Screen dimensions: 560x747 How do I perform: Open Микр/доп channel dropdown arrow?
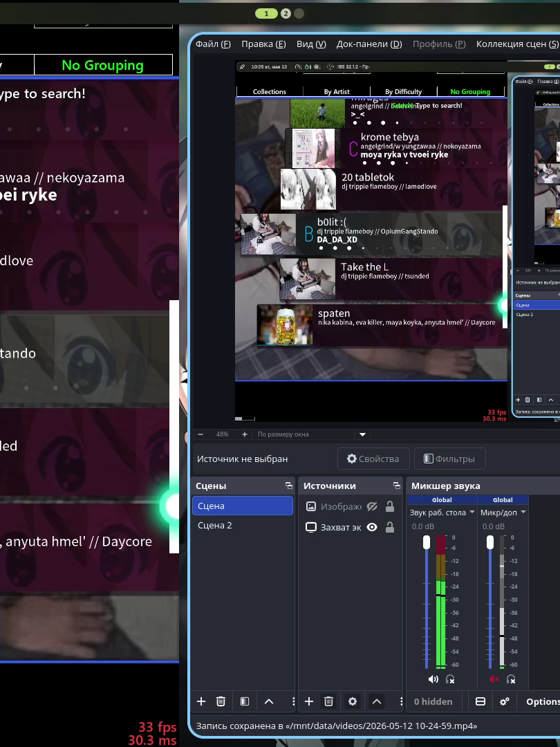523,512
